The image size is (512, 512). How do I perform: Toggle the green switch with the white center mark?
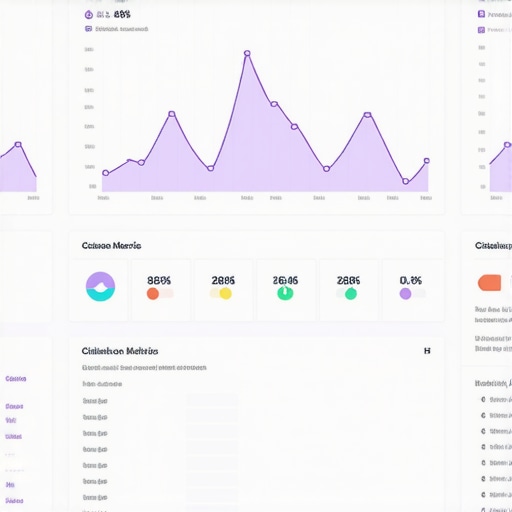tap(285, 293)
